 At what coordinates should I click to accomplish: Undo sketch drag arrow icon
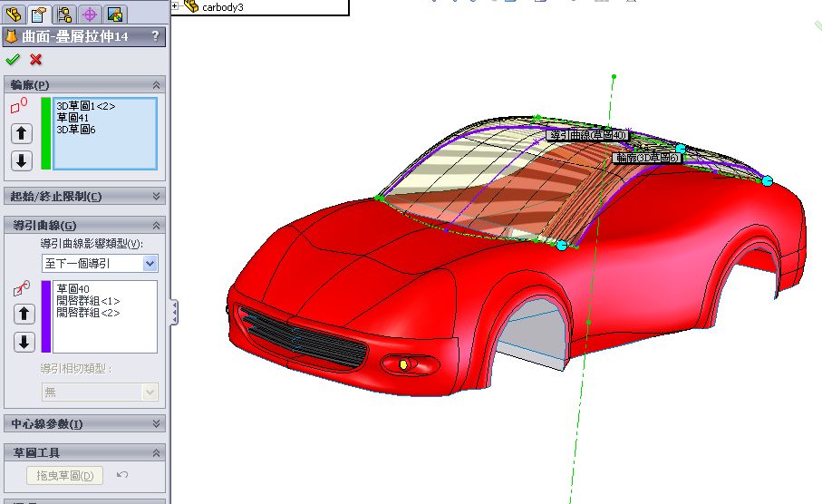pos(122,475)
